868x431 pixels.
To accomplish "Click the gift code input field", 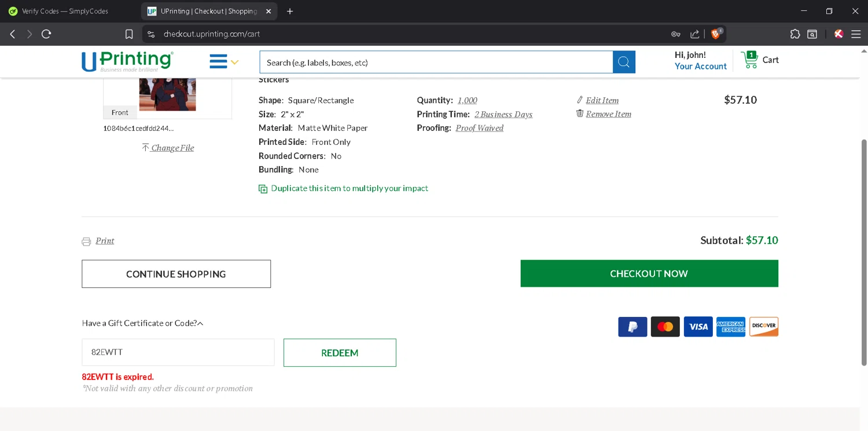I will point(178,352).
